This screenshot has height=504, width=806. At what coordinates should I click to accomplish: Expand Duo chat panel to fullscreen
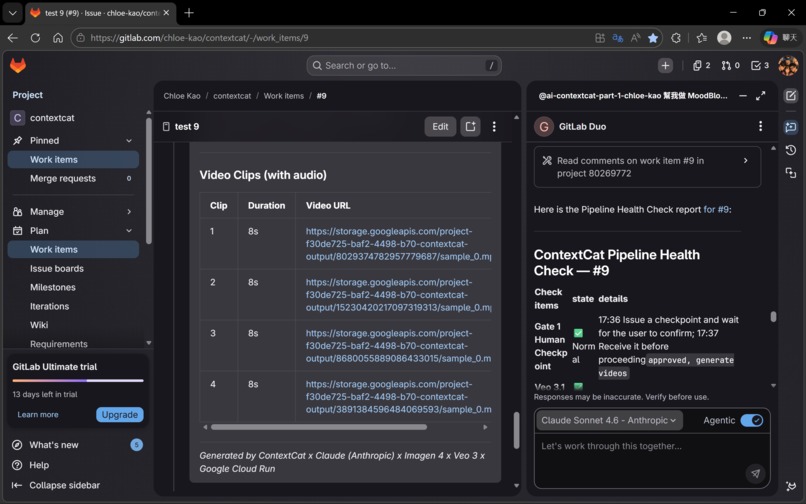tap(761, 96)
